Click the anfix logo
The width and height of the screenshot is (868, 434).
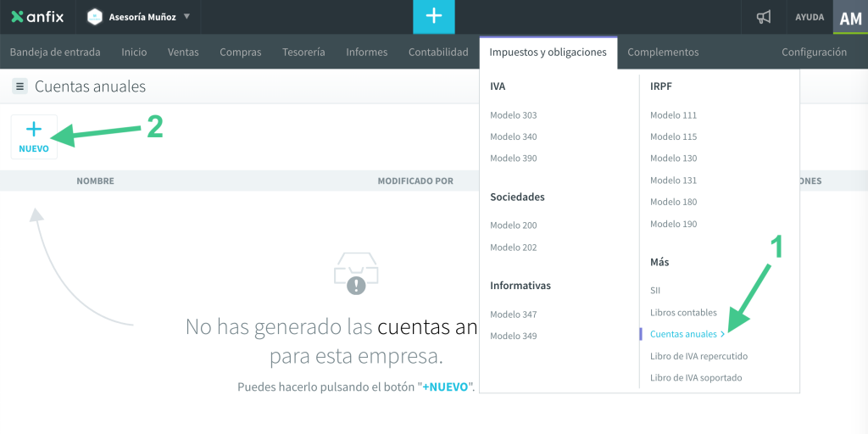(x=37, y=17)
